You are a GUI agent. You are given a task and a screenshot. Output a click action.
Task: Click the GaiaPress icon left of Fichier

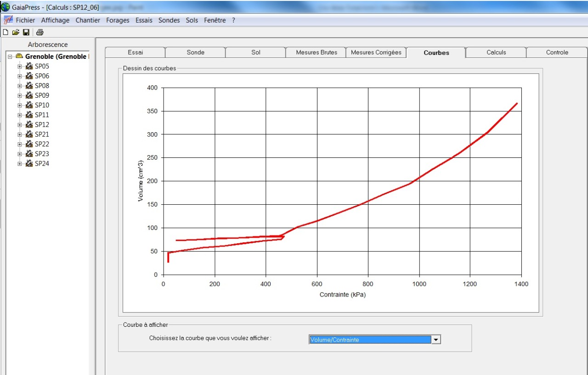click(x=8, y=20)
